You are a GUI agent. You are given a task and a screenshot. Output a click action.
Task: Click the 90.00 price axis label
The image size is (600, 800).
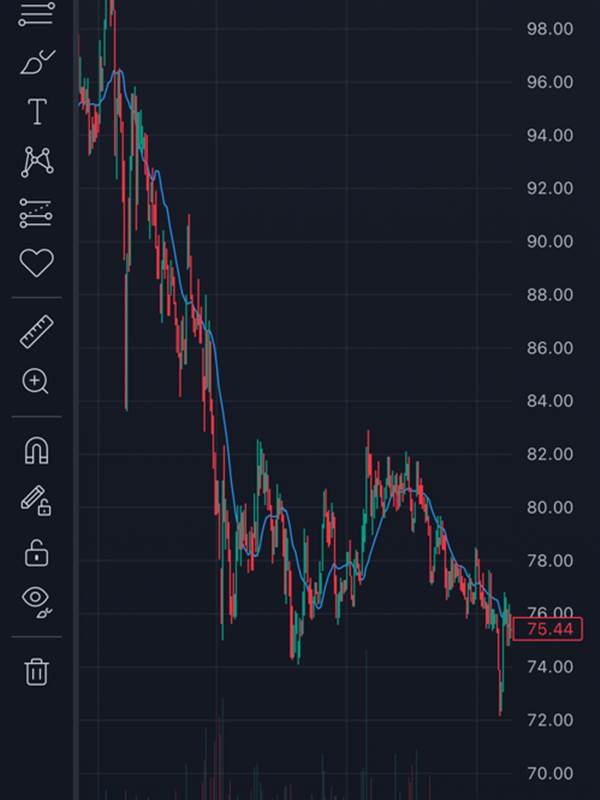tap(550, 241)
